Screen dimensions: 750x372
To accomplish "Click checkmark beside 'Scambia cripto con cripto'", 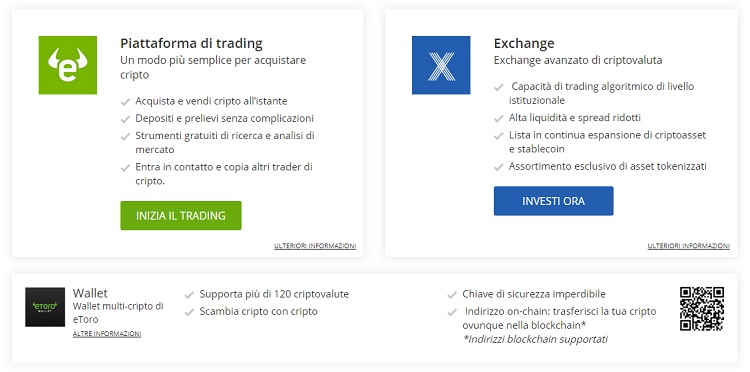I will 189,312.
